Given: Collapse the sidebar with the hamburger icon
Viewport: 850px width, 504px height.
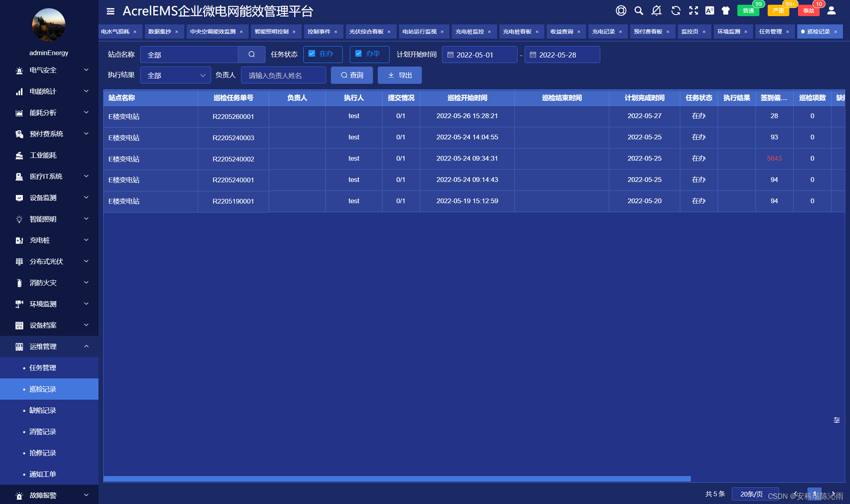Looking at the screenshot, I should tap(110, 11).
